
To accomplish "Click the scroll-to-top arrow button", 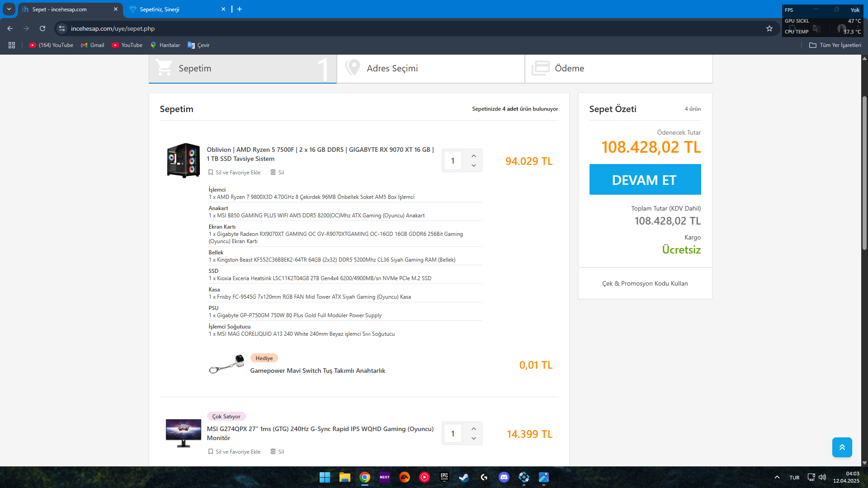I will coord(842,447).
